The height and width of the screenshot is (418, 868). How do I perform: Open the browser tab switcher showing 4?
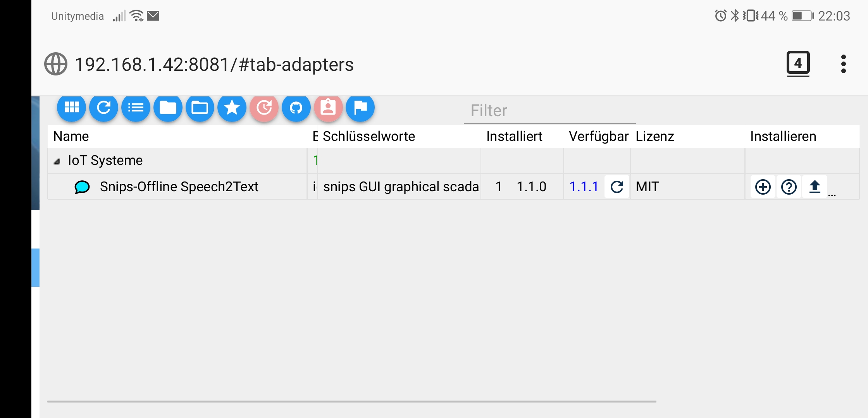[798, 63]
